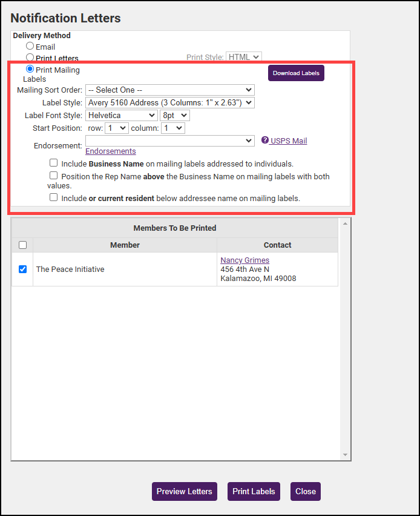
Task: Select the Print Letters radio option
Action: [x=30, y=58]
